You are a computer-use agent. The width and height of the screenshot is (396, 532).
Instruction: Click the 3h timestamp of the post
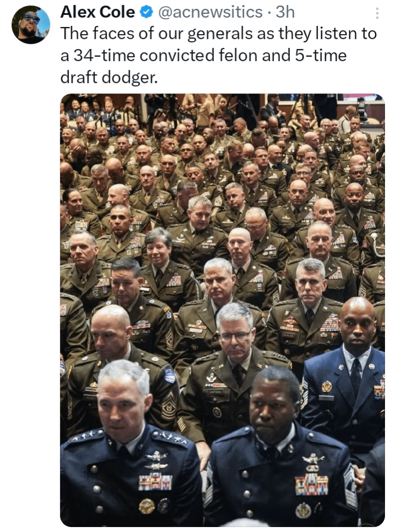click(x=285, y=13)
